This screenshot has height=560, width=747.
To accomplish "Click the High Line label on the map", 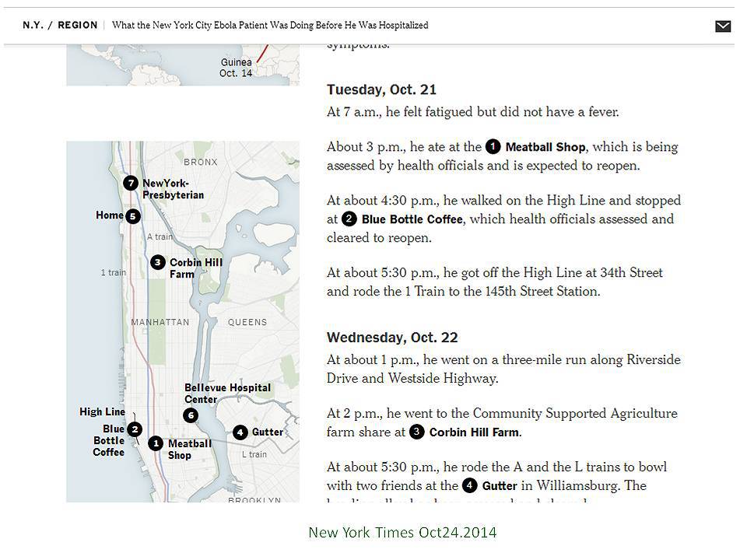I will click(103, 411).
